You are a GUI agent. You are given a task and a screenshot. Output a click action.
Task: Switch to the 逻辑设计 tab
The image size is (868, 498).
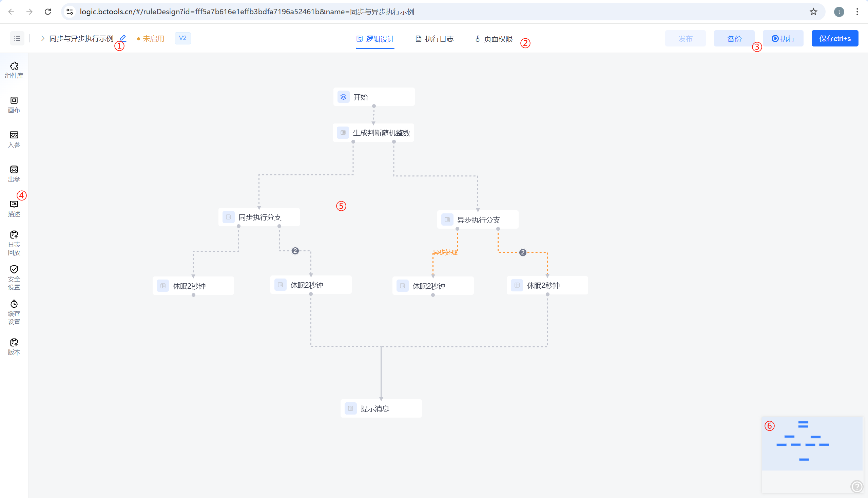[375, 39]
